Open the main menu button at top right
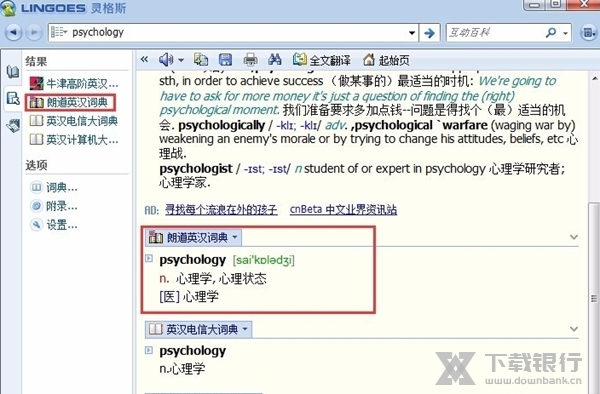Image resolution: width=600 pixels, height=394 pixels. 589,33
